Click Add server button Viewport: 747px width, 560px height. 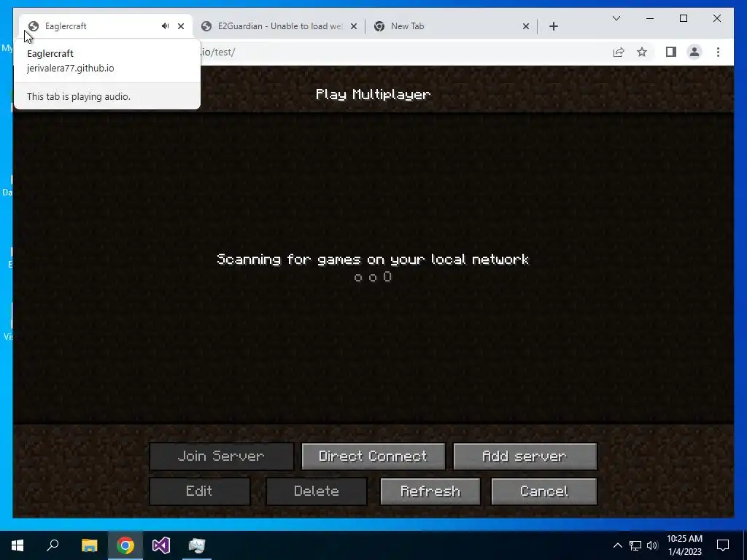[525, 456]
